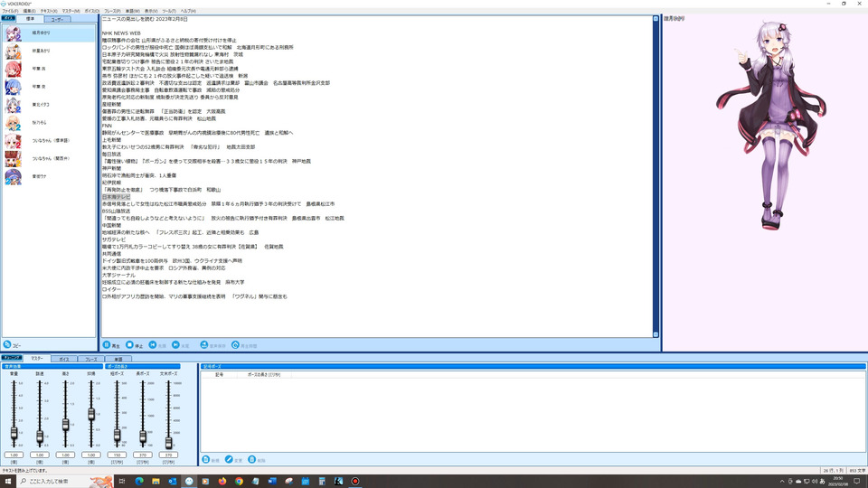
Task: Click the 短ポーズ slider handle
Action: point(117,436)
